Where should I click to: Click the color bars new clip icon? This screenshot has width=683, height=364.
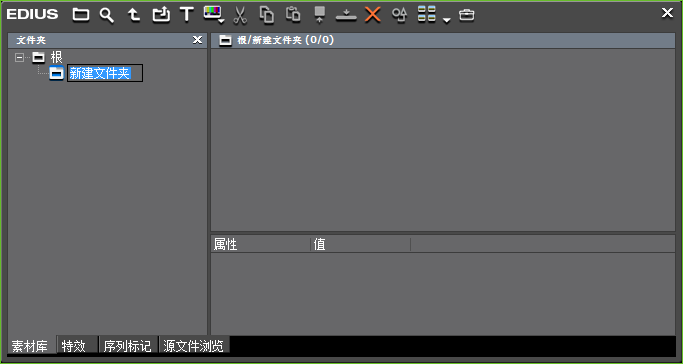(x=212, y=13)
